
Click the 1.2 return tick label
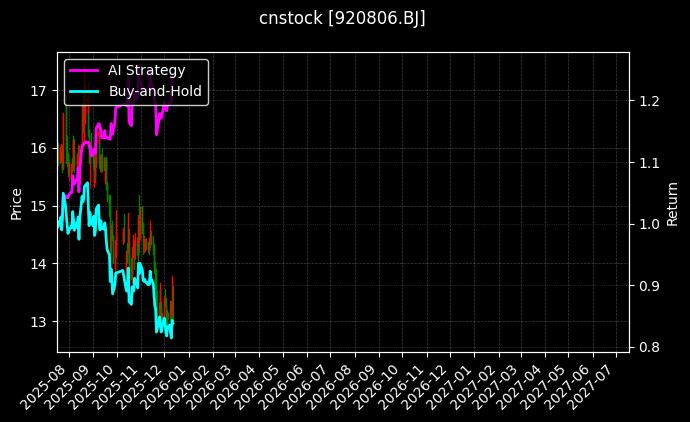pos(648,101)
